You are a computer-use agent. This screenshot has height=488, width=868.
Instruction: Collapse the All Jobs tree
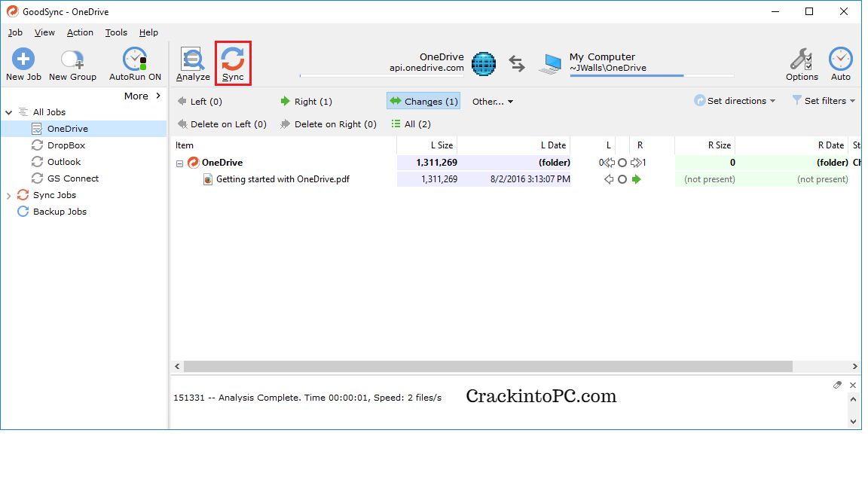[9, 112]
